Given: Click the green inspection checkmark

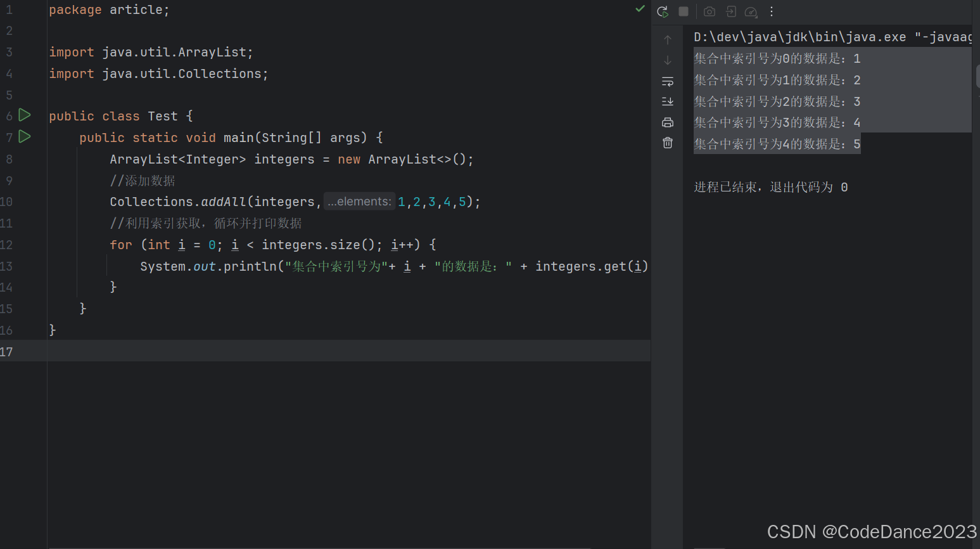Looking at the screenshot, I should (x=640, y=9).
